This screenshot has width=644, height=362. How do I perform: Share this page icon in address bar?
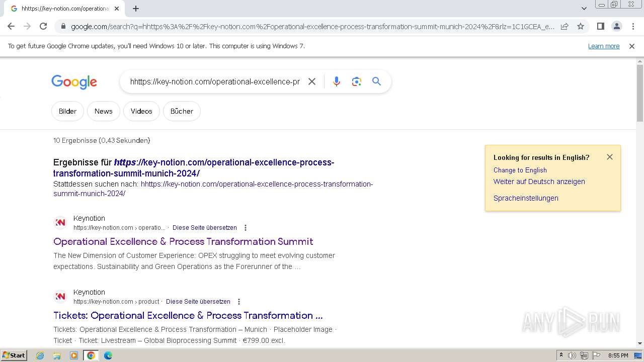click(565, 26)
